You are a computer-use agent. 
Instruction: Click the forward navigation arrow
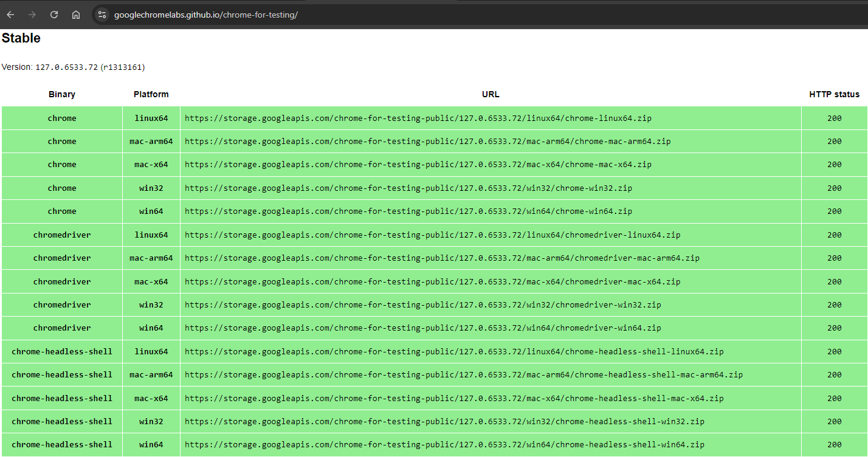point(32,15)
